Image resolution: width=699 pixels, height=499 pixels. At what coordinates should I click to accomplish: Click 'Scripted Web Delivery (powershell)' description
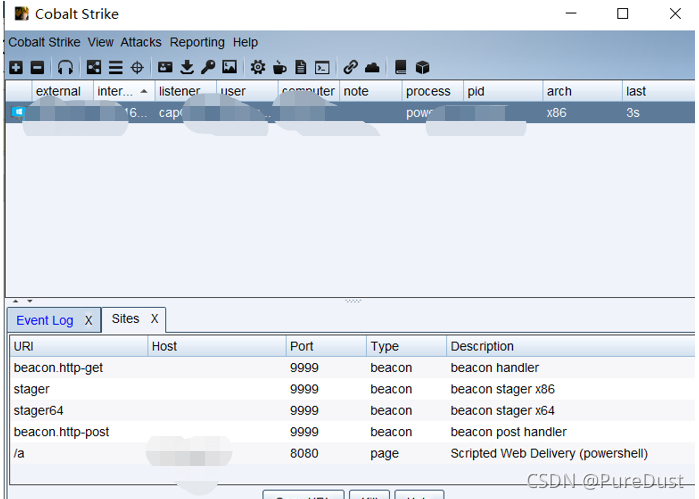click(x=549, y=454)
